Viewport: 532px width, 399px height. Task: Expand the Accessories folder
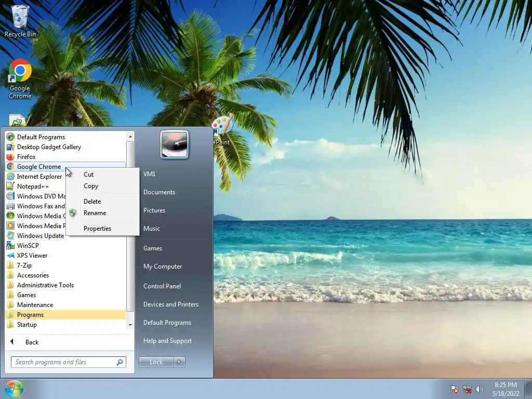point(66,275)
